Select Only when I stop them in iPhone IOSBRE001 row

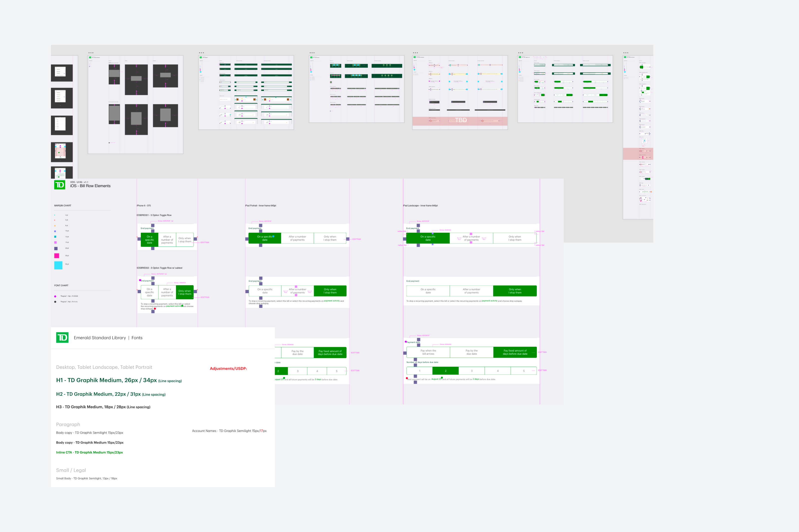click(185, 240)
